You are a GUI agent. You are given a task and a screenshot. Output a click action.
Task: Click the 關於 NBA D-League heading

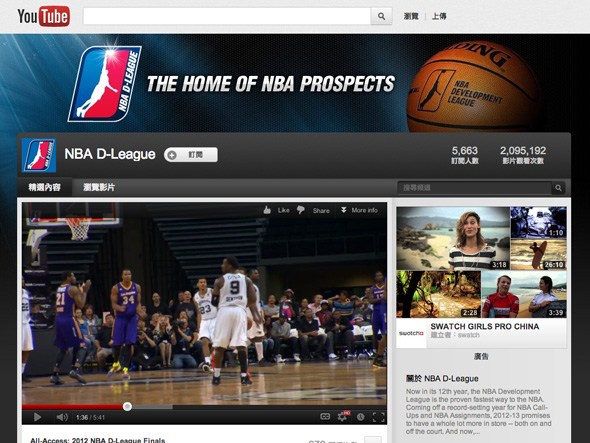point(442,379)
